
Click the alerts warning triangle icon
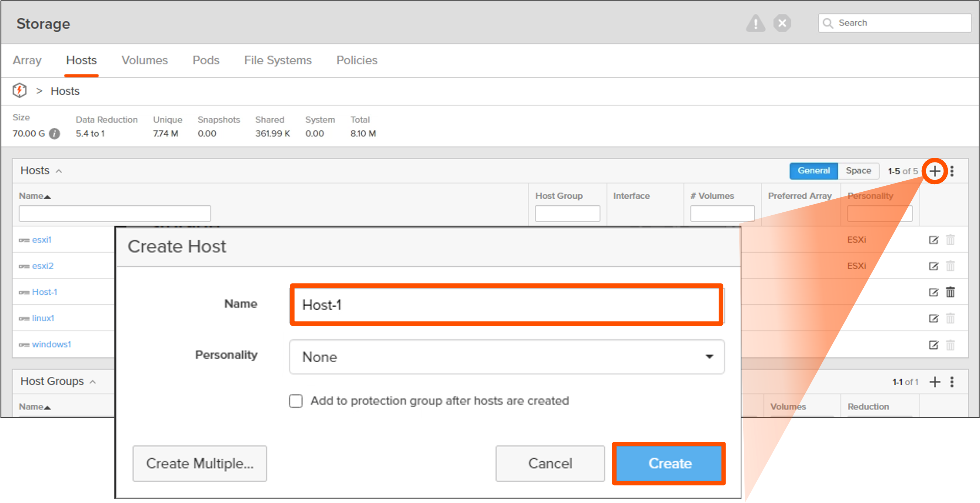click(755, 23)
